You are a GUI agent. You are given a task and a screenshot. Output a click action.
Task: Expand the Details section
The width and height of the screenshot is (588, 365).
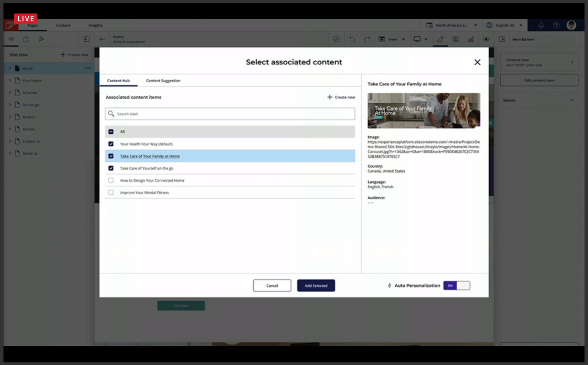[539, 100]
